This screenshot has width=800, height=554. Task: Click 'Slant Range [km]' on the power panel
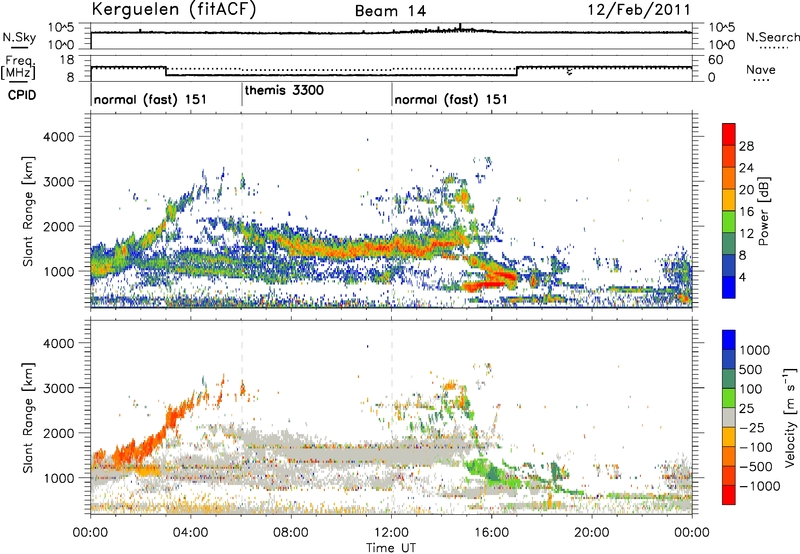click(x=28, y=212)
